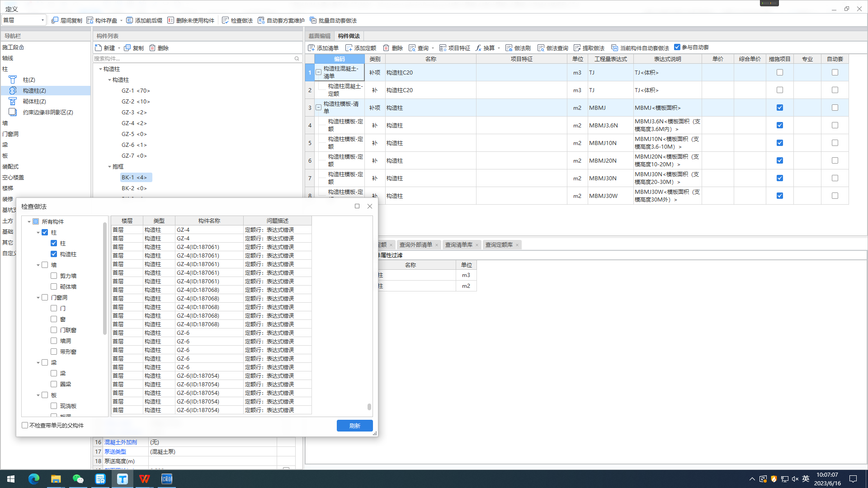This screenshot has width=868, height=488.
Task: Select 砌体柱(Z) in the navigation
Action: [x=34, y=101]
